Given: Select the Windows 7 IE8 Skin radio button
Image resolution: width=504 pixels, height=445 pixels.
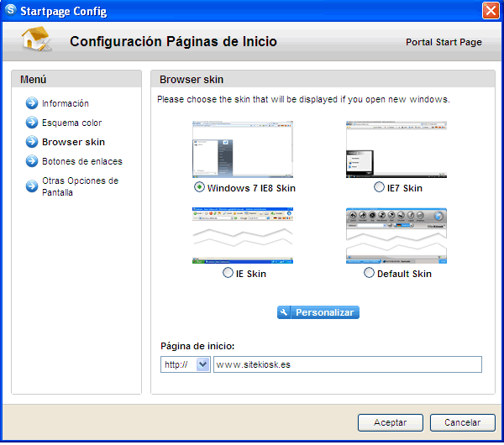Looking at the screenshot, I should tap(199, 187).
